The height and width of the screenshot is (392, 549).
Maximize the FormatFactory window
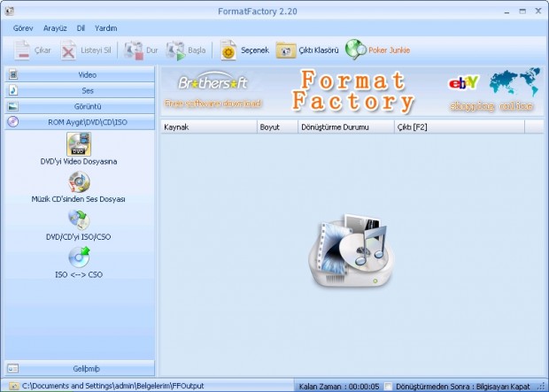click(522, 12)
